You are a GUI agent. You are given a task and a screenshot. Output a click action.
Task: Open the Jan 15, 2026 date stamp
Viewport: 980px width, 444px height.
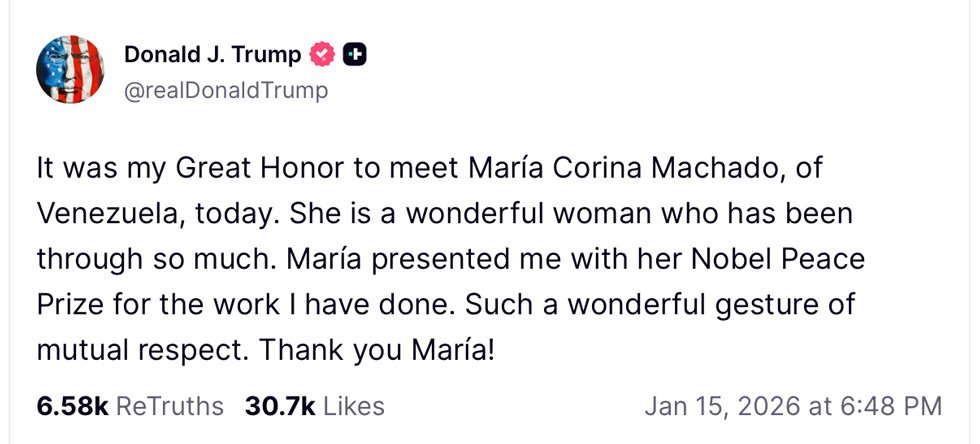click(x=735, y=406)
